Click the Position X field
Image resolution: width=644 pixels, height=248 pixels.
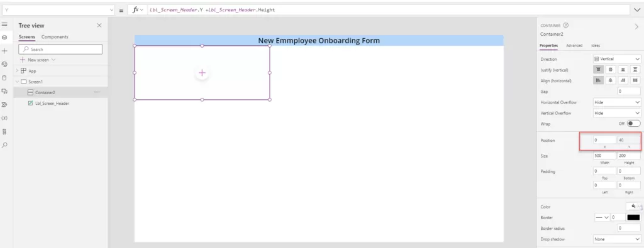[x=604, y=140]
